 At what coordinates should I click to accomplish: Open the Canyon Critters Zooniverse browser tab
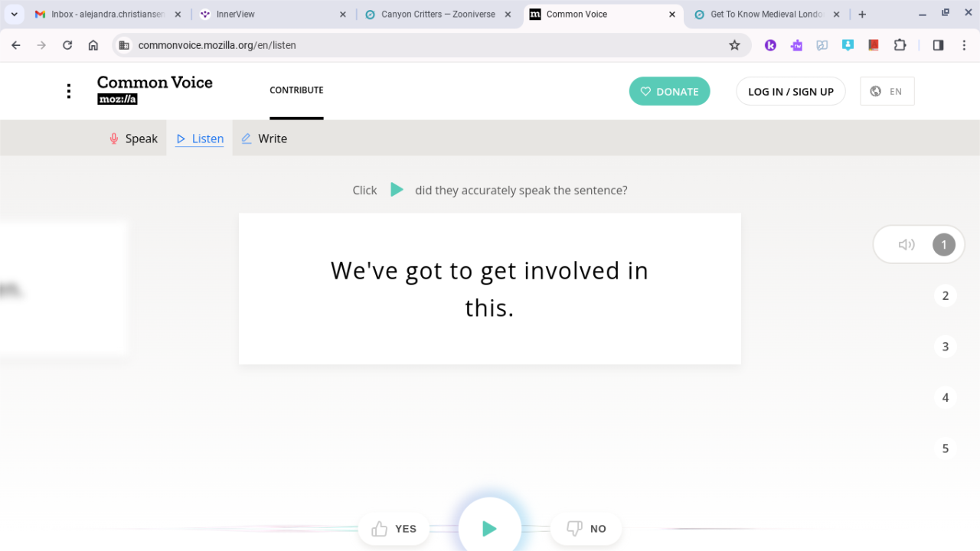(431, 15)
